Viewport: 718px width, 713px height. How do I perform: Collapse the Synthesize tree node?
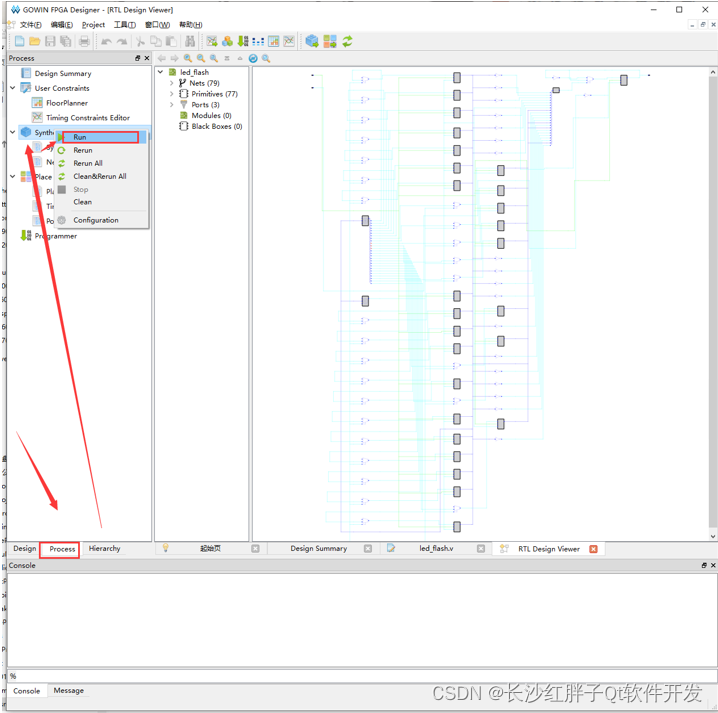click(13, 132)
